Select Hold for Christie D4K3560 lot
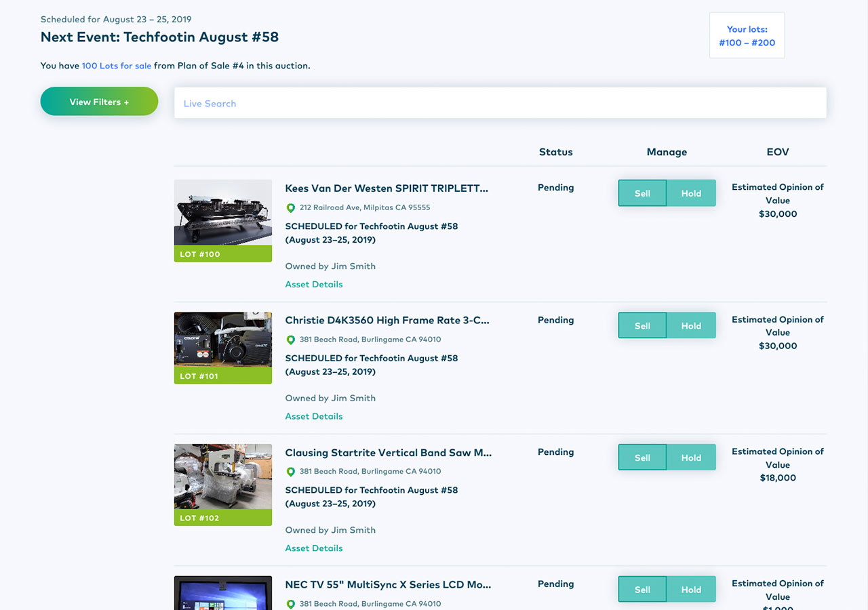The image size is (868, 610). coord(691,325)
